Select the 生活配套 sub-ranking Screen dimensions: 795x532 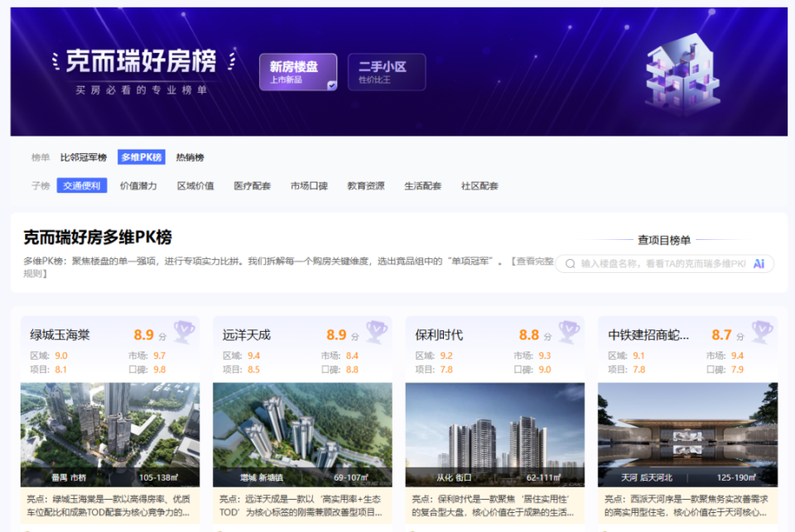[x=422, y=186]
